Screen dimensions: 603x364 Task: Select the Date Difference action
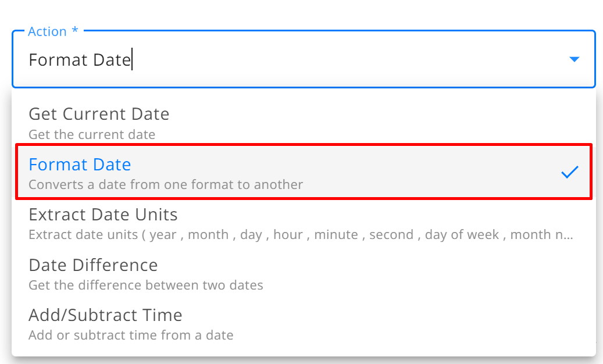(x=304, y=274)
